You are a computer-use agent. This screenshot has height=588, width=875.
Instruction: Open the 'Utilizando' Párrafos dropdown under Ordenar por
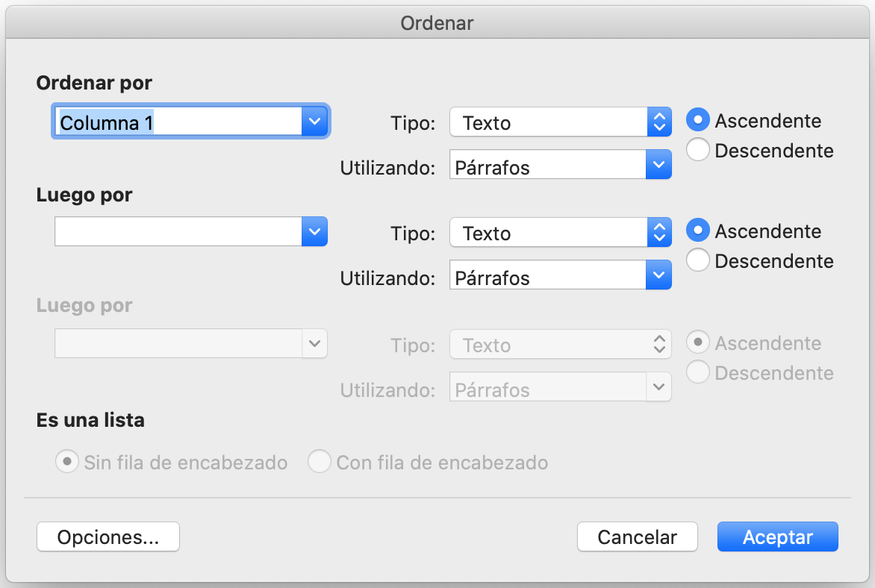560,165
